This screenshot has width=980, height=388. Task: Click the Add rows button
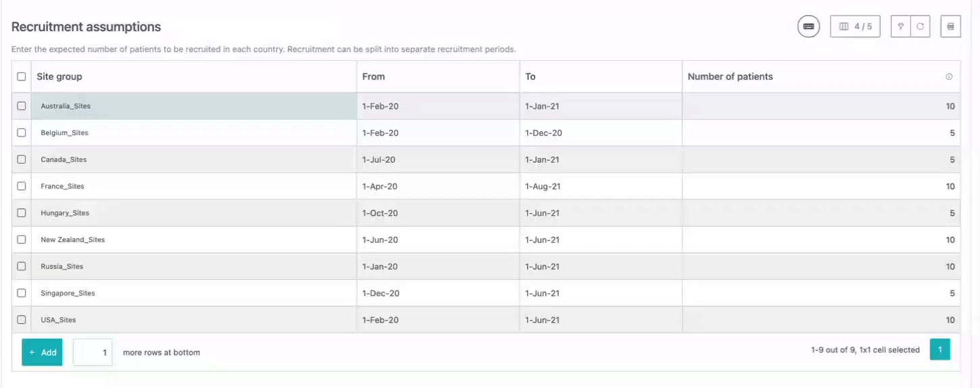coord(42,352)
